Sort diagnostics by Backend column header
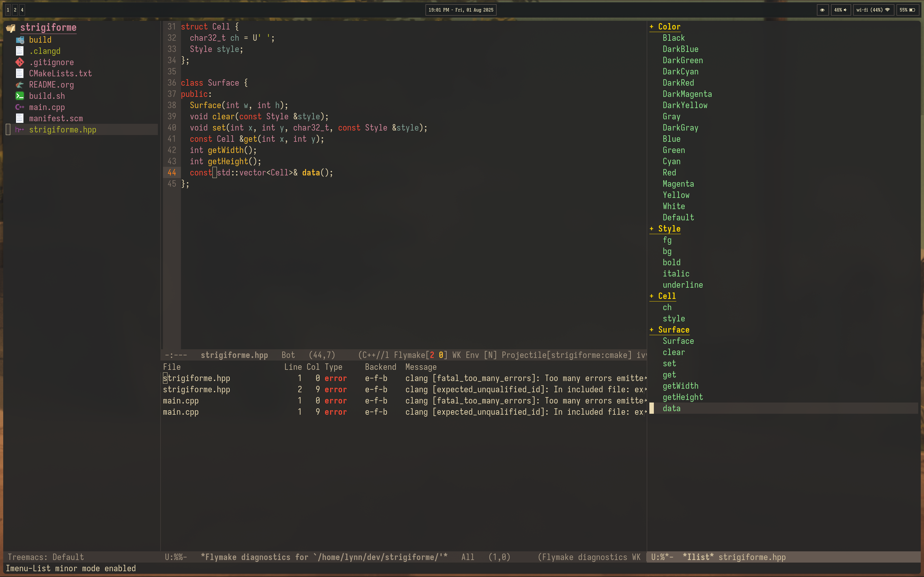 point(381,367)
